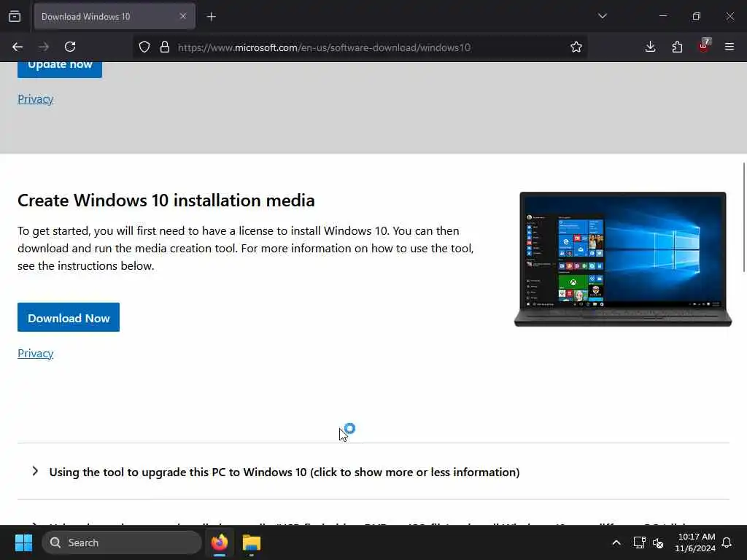Open the extensions puzzle icon
The image size is (747, 560).
click(x=677, y=47)
